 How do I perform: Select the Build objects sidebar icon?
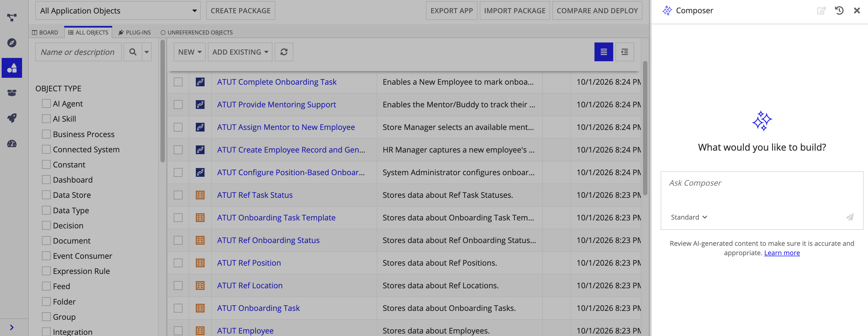coord(12,68)
